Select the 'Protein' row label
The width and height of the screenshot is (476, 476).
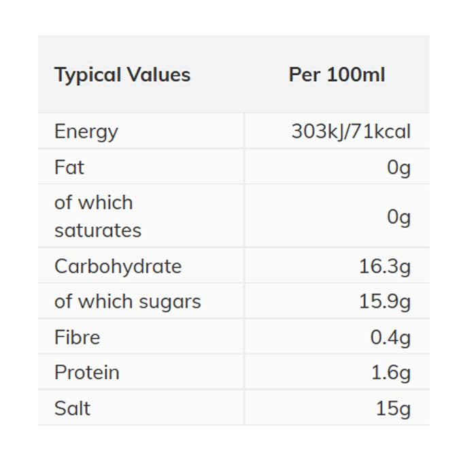coord(87,373)
